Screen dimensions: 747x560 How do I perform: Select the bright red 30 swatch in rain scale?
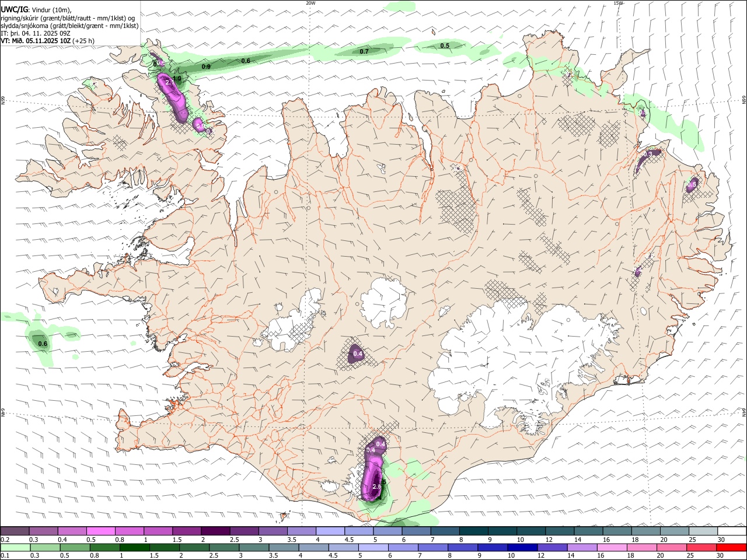click(x=732, y=547)
